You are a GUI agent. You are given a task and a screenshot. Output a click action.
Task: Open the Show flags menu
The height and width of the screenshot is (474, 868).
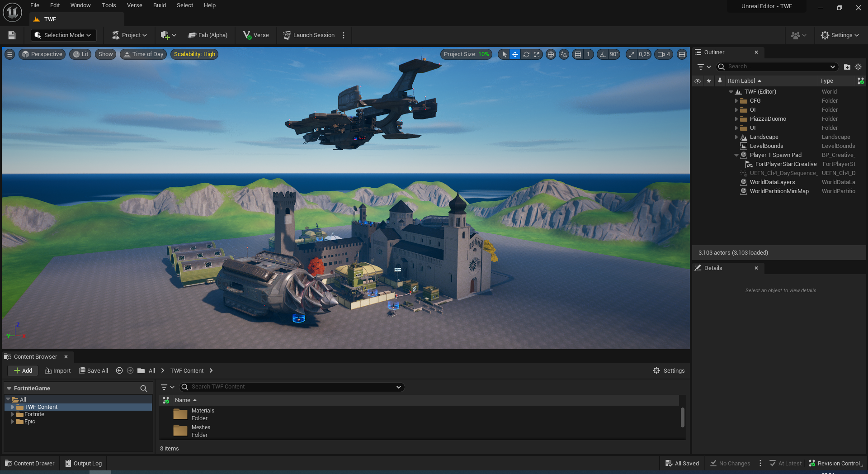[x=106, y=54]
